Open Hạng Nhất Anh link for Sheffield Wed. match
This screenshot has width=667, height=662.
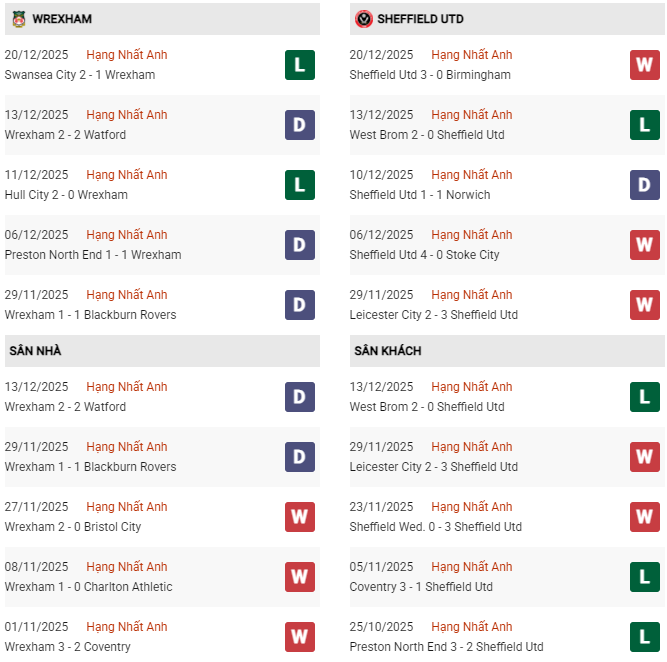(472, 507)
